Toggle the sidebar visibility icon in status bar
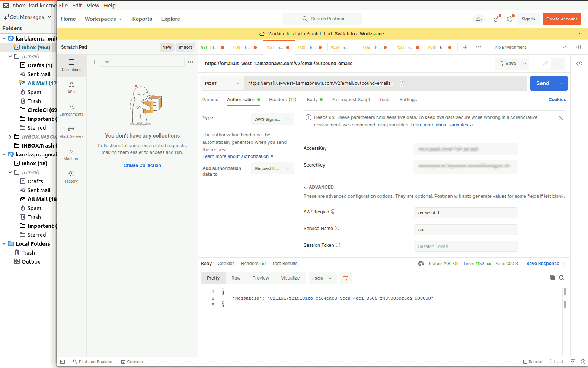Image resolution: width=588 pixels, height=368 pixels. point(63,362)
